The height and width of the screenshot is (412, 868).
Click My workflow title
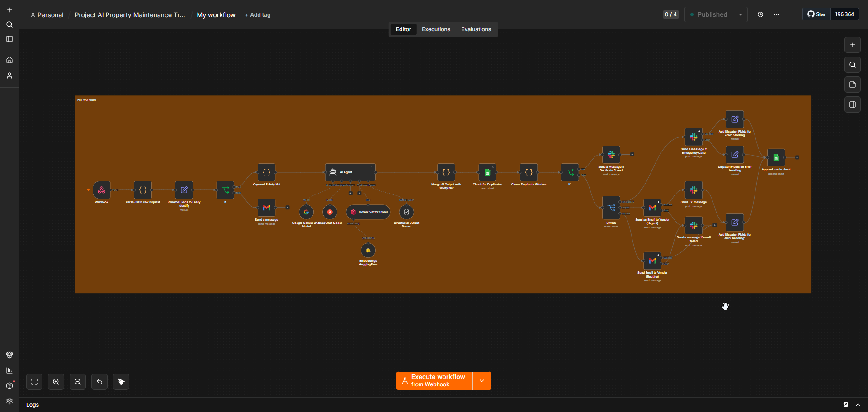click(216, 15)
